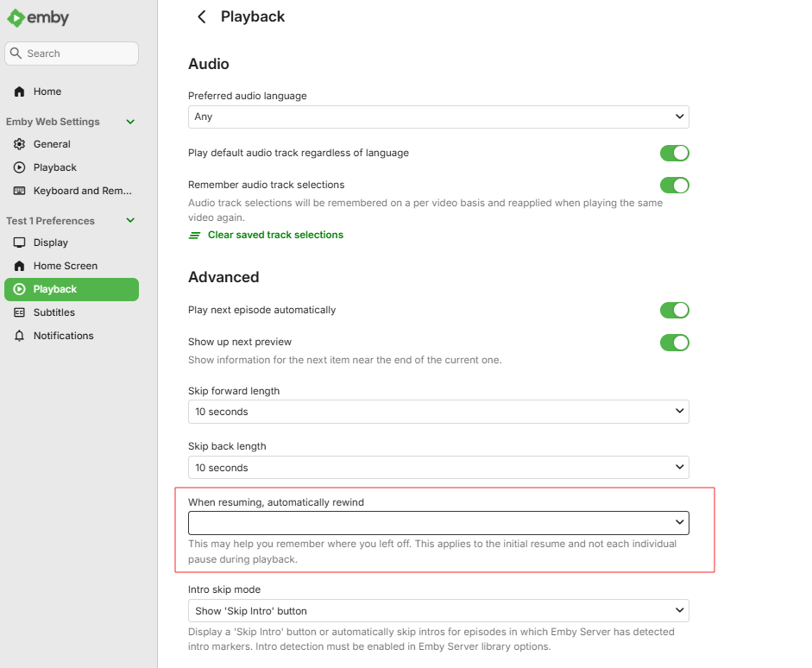The width and height of the screenshot is (812, 668).
Task: Click the play icon beside Emby Web Settings Playback
Action: coord(19,167)
